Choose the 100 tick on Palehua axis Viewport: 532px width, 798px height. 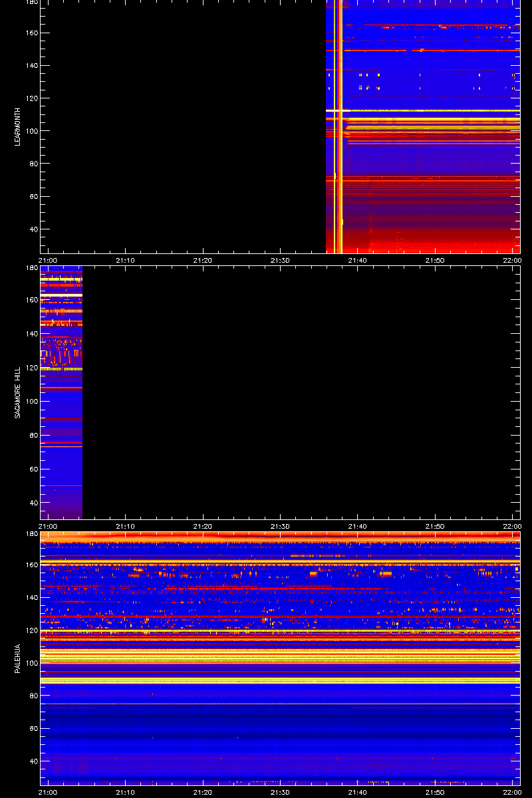pyautogui.click(x=31, y=663)
